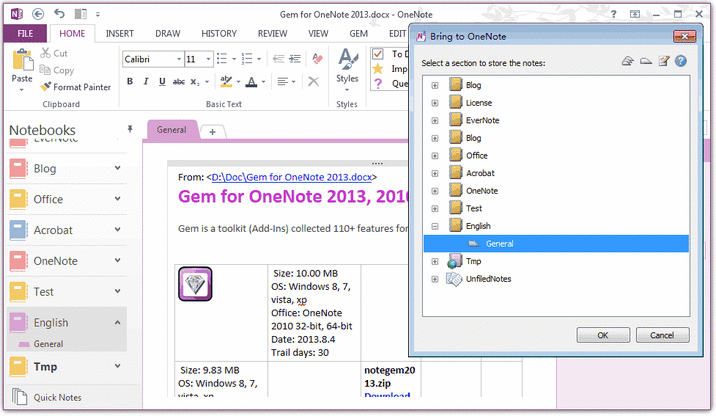Toggle bold formatting
Viewport: 716px width, 416px height.
pyautogui.click(x=130, y=82)
